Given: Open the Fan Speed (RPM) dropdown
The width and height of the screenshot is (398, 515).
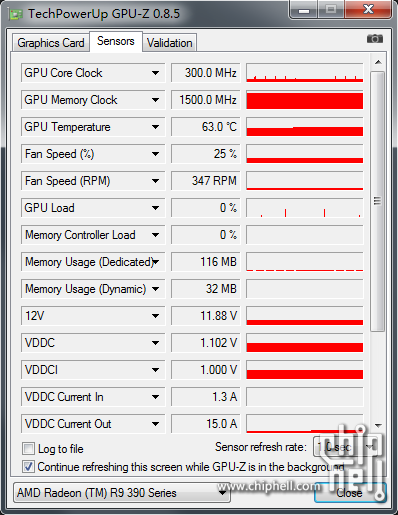Looking at the screenshot, I should pyautogui.click(x=155, y=181).
